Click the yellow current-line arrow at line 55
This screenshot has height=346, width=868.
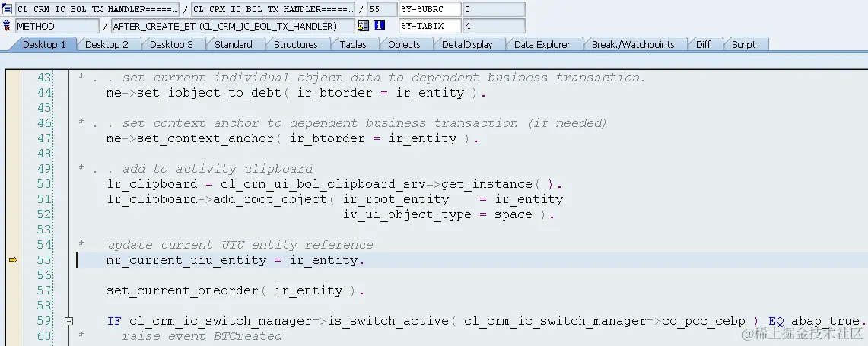tap(13, 259)
